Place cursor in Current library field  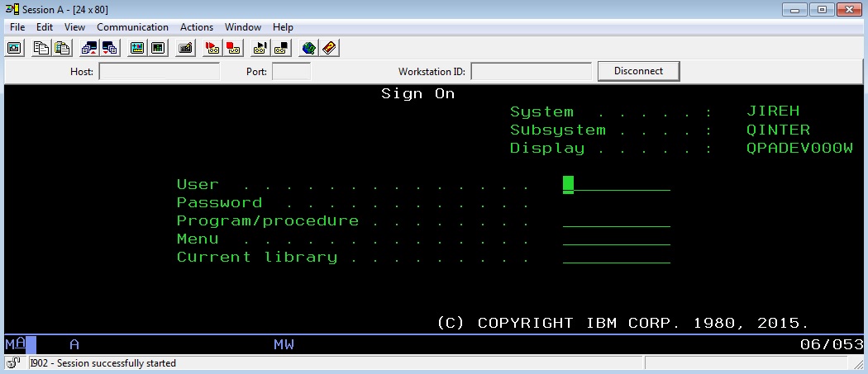pos(616,257)
